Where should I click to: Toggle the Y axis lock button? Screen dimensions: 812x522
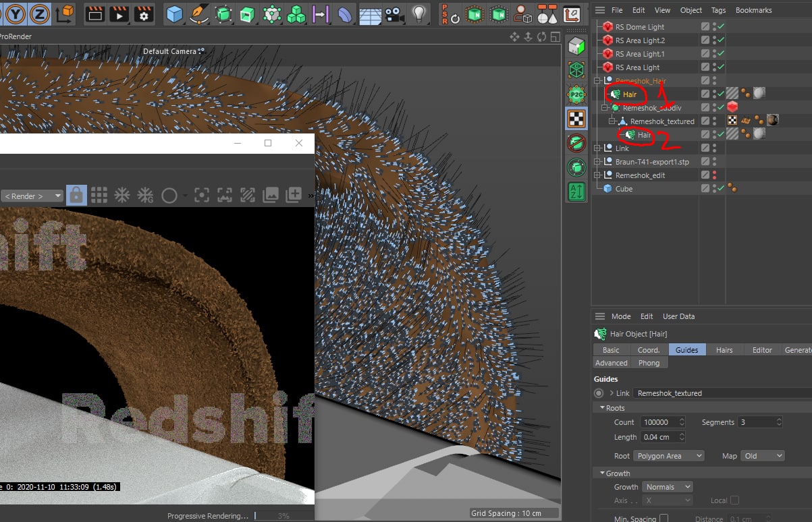tap(14, 13)
